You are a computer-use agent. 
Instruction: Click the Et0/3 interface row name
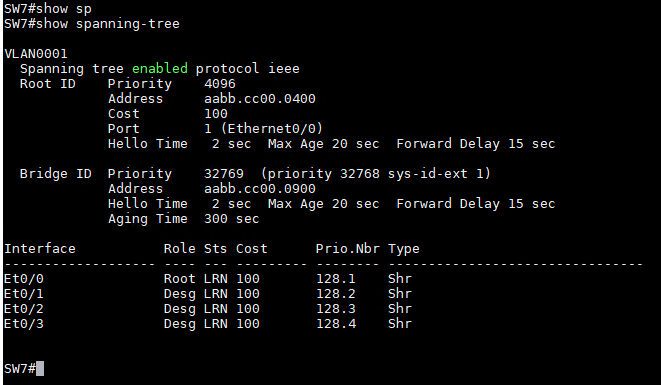[x=24, y=324]
